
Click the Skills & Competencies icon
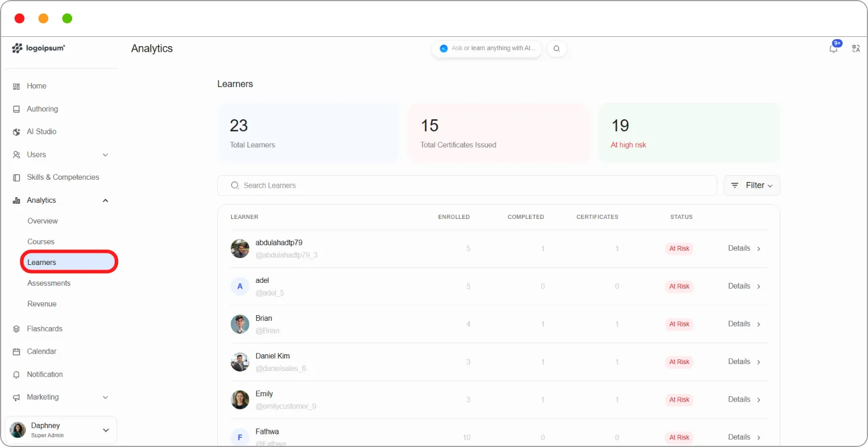(16, 177)
